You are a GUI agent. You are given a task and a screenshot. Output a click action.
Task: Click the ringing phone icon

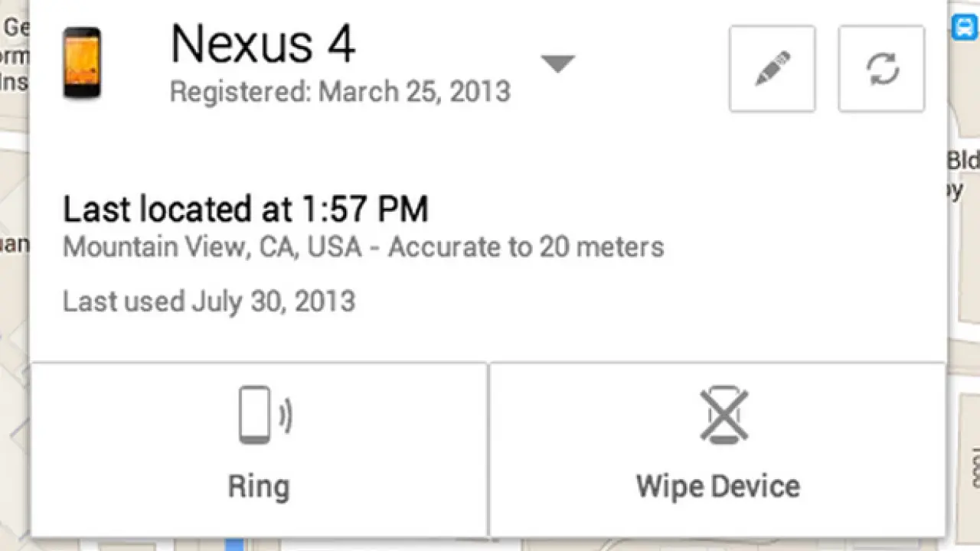pyautogui.click(x=264, y=415)
